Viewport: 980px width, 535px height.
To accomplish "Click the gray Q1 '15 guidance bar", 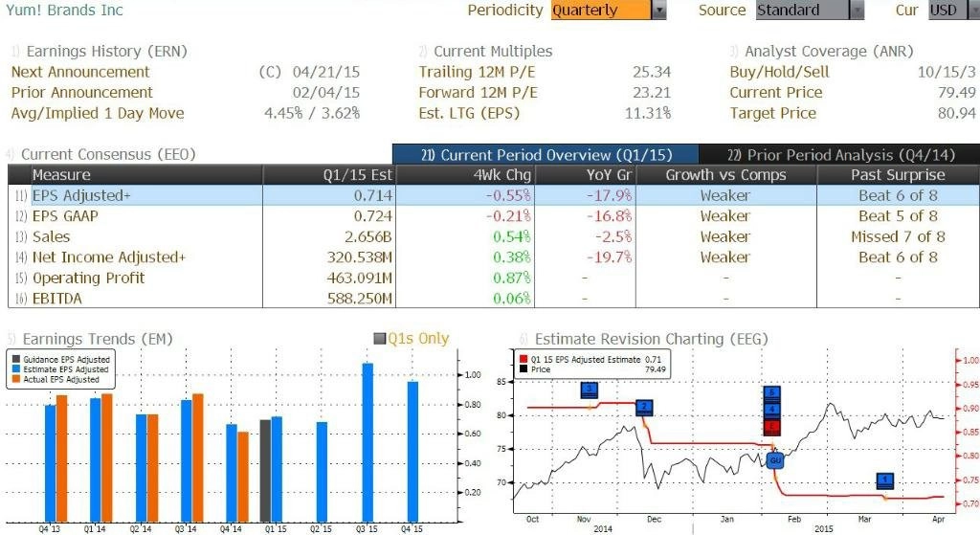I will [265, 471].
